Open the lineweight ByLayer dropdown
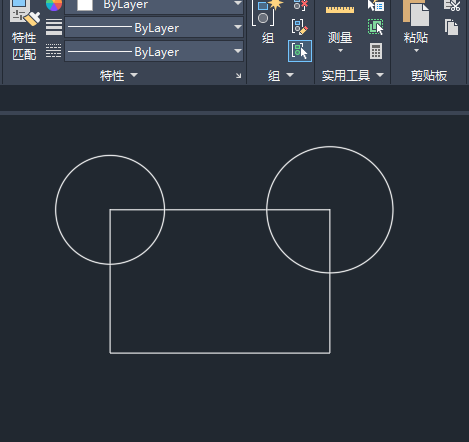Image resolution: width=469 pixels, height=442 pixels. coord(154,27)
